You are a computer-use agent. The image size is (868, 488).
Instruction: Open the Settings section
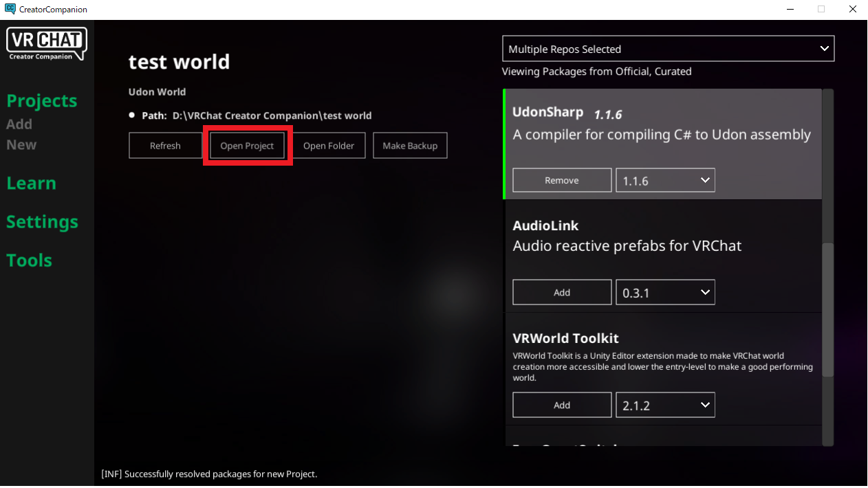[42, 222]
